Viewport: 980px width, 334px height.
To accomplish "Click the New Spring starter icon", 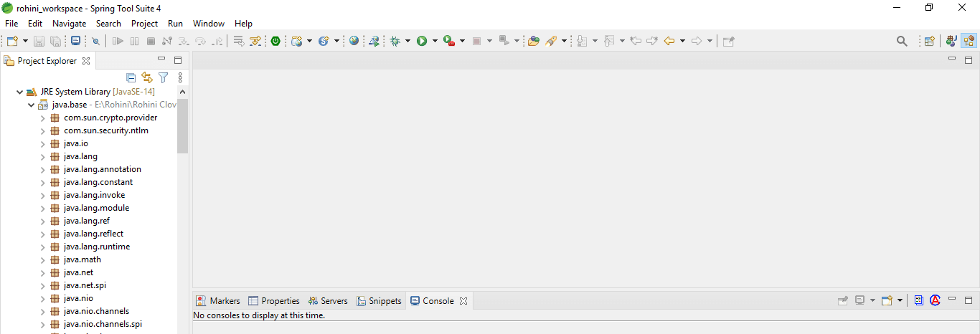I will click(x=324, y=41).
